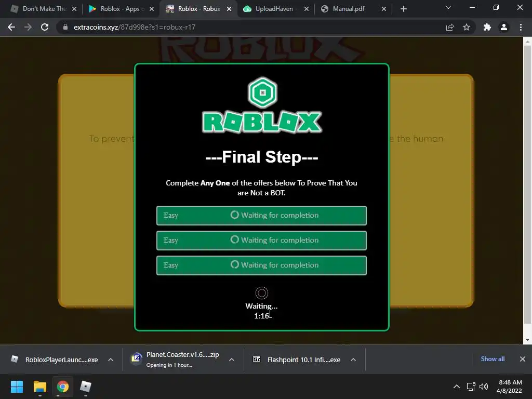Open a new browser tab
Viewport: 532px width, 399px height.
[403, 9]
